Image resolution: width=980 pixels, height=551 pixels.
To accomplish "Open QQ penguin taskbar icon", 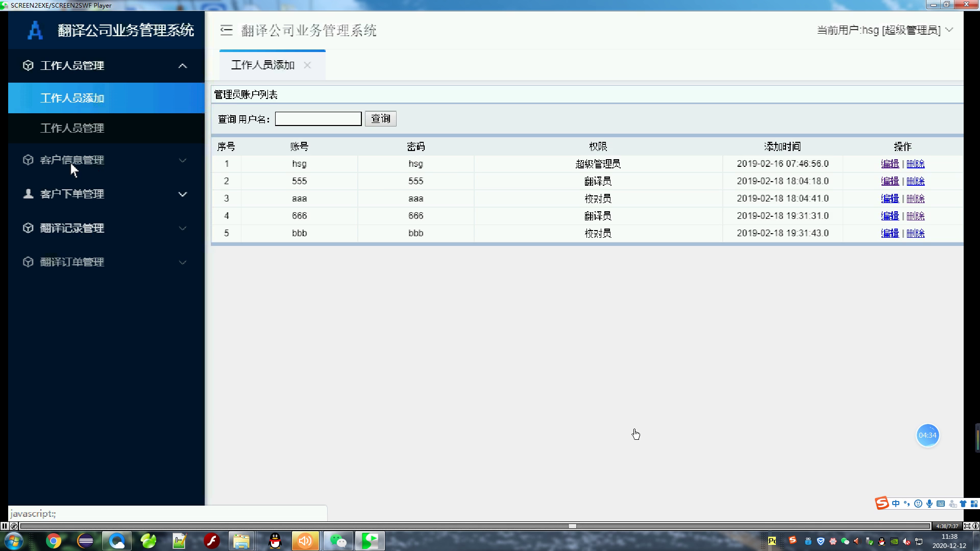I will click(275, 541).
